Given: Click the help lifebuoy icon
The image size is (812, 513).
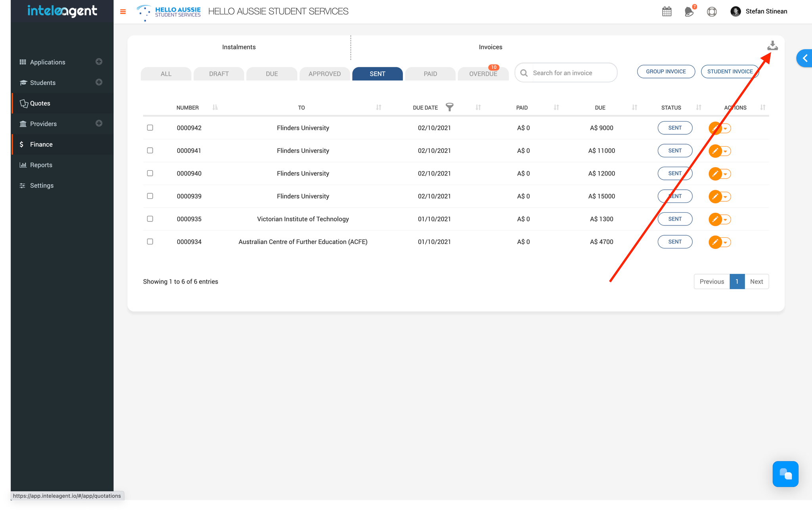Looking at the screenshot, I should pyautogui.click(x=712, y=11).
